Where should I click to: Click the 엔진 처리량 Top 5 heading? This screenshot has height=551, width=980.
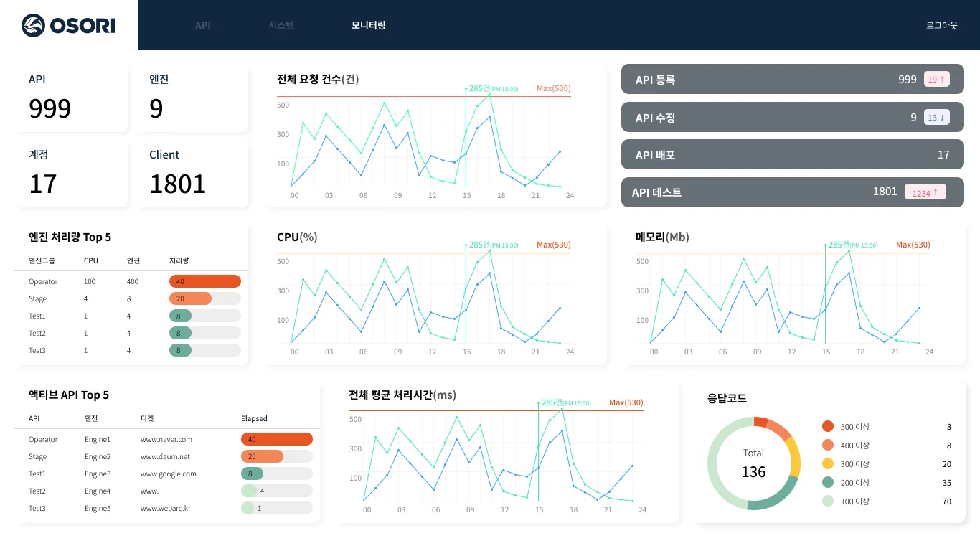click(x=70, y=237)
